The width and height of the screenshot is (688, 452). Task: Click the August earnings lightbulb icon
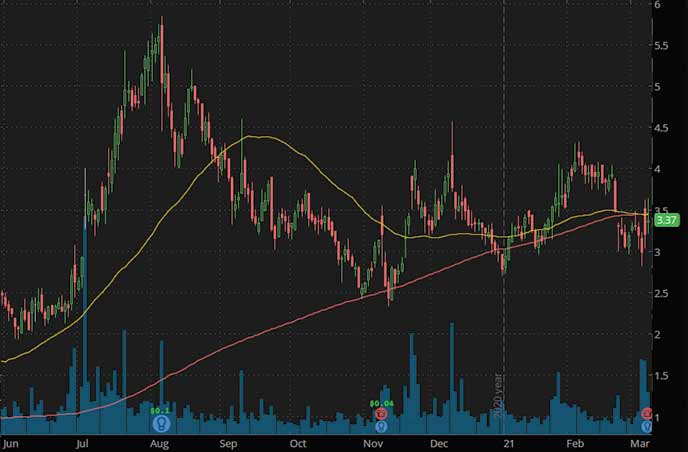tap(161, 424)
